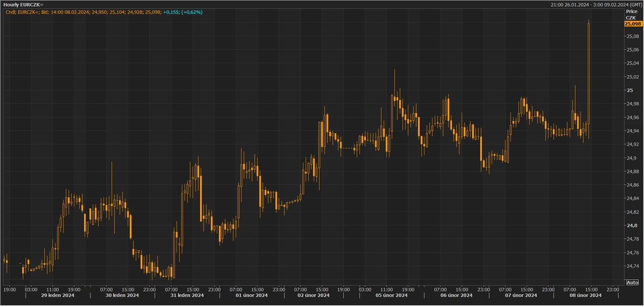Click the 19:00 time label at axis start
644x306 pixels.
coord(9,289)
